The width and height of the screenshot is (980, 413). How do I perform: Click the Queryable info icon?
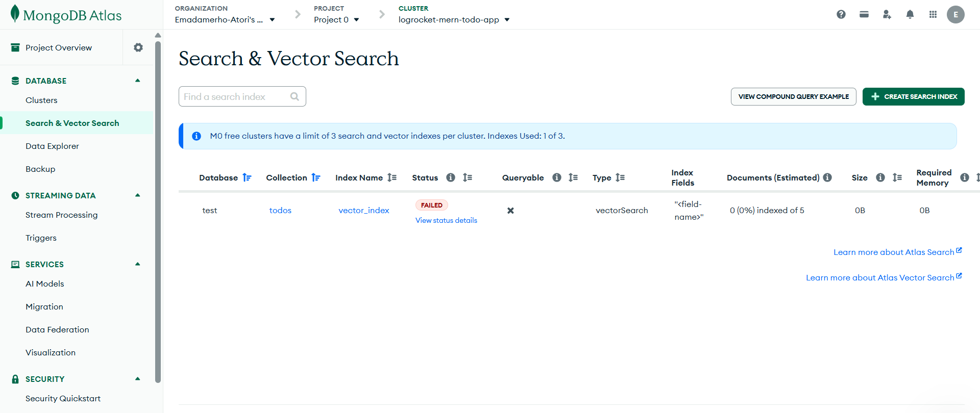point(557,177)
